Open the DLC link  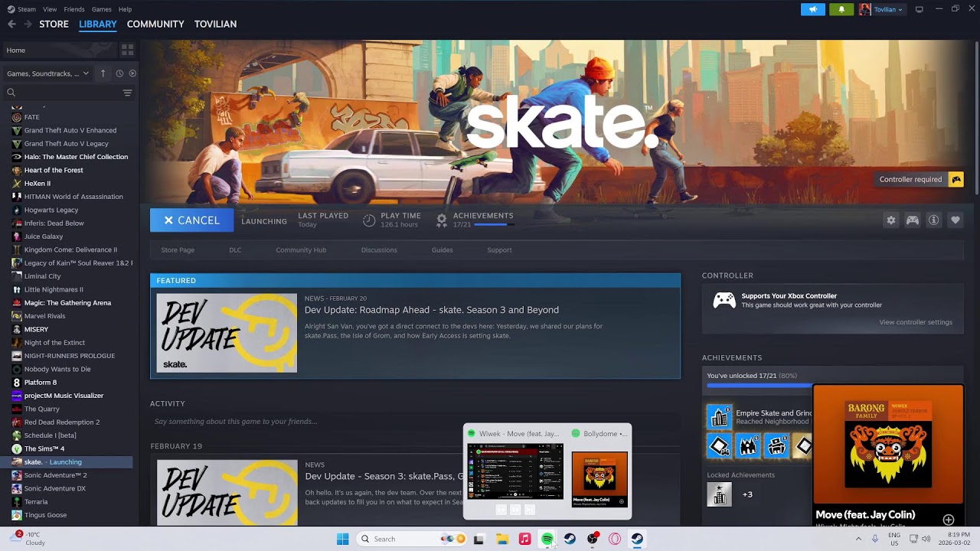pyautogui.click(x=235, y=250)
